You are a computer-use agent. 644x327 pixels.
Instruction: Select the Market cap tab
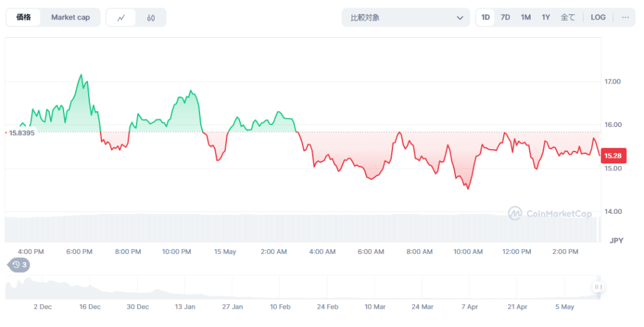point(70,18)
